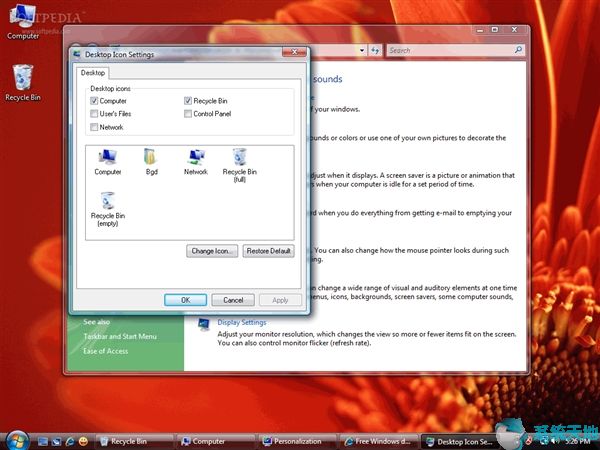This screenshot has height=450, width=600.
Task: Select the Recycle Bin (full) icon
Action: [240, 165]
